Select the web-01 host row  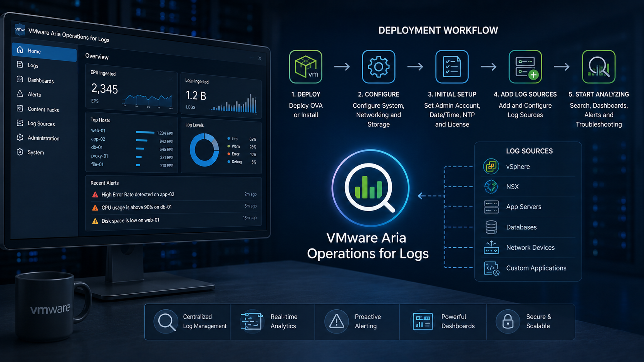coord(132,132)
